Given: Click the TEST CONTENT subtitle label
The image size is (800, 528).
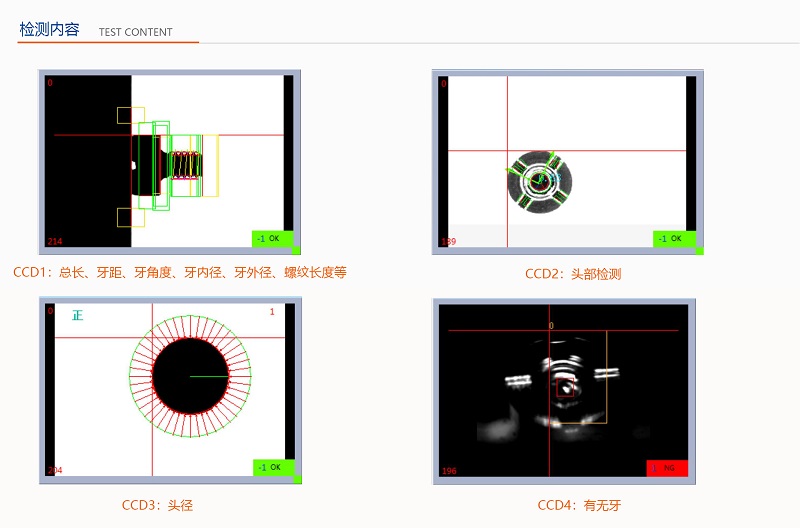Looking at the screenshot, I should [135, 32].
